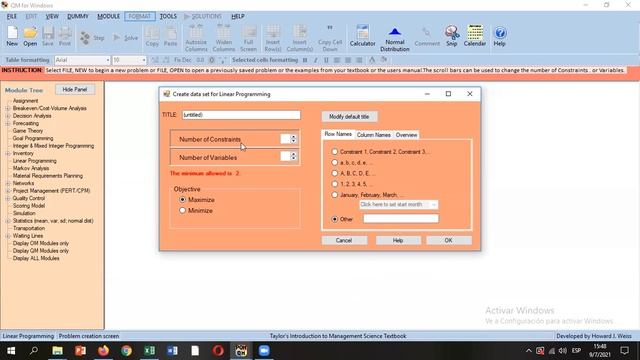
Task: Click the Help toolbar icon
Action: coord(500,36)
